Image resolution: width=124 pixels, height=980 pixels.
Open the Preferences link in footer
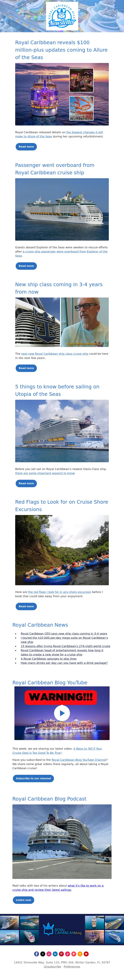pos(72,966)
